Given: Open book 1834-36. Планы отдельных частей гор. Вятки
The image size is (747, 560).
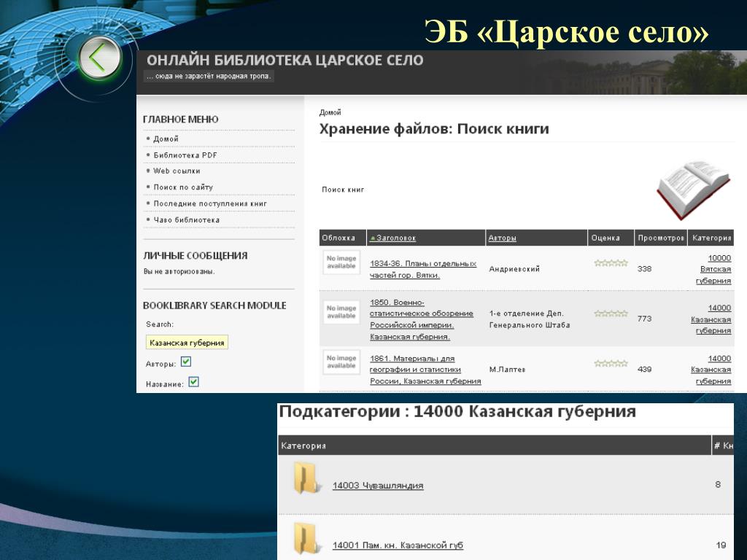Looking at the screenshot, I should point(423,270).
